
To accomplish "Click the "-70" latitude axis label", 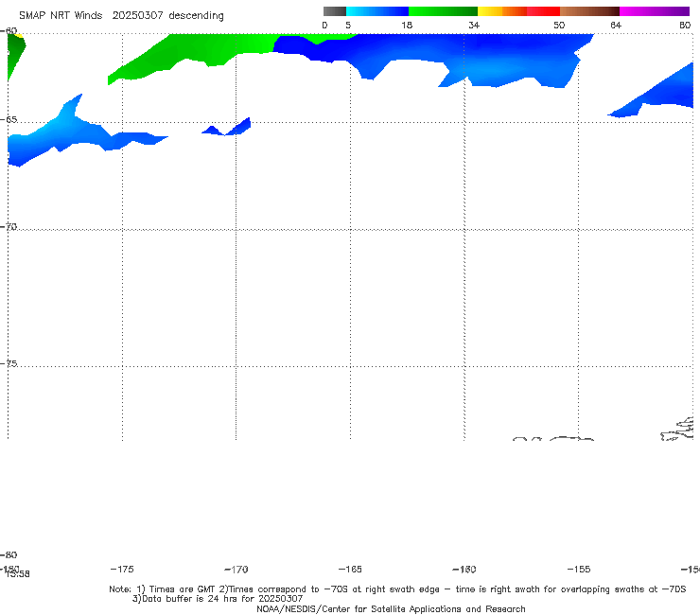I will coord(9,227).
